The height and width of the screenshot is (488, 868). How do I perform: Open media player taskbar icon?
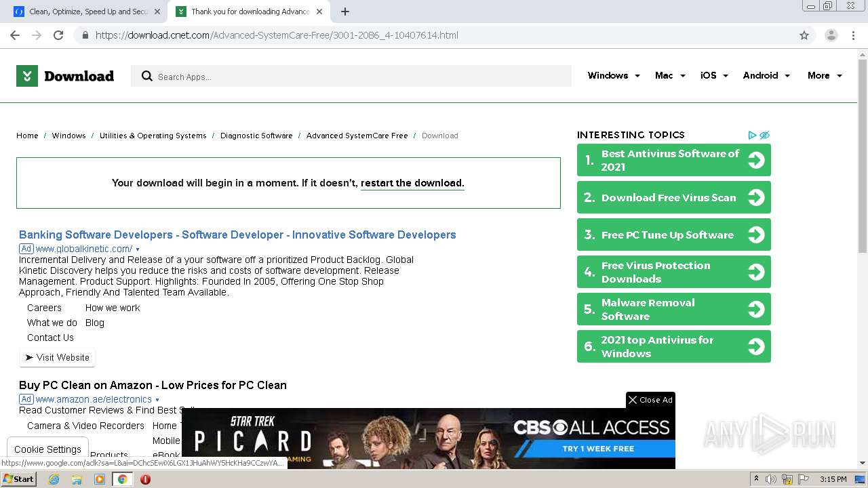(x=100, y=479)
